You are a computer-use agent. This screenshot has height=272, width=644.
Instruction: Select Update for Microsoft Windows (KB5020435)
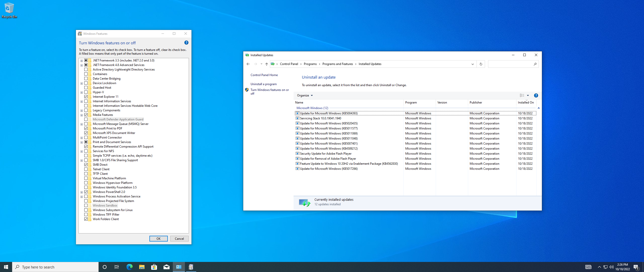click(415, 123)
